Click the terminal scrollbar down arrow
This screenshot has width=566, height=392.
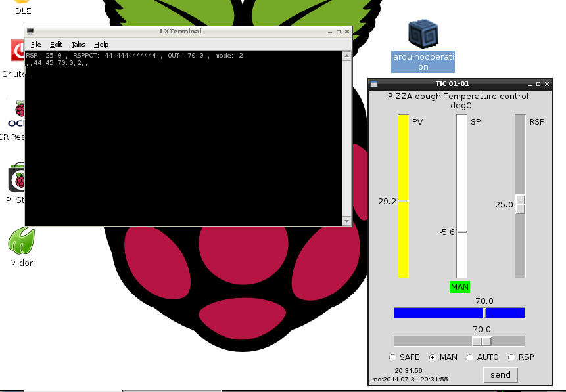pos(346,221)
